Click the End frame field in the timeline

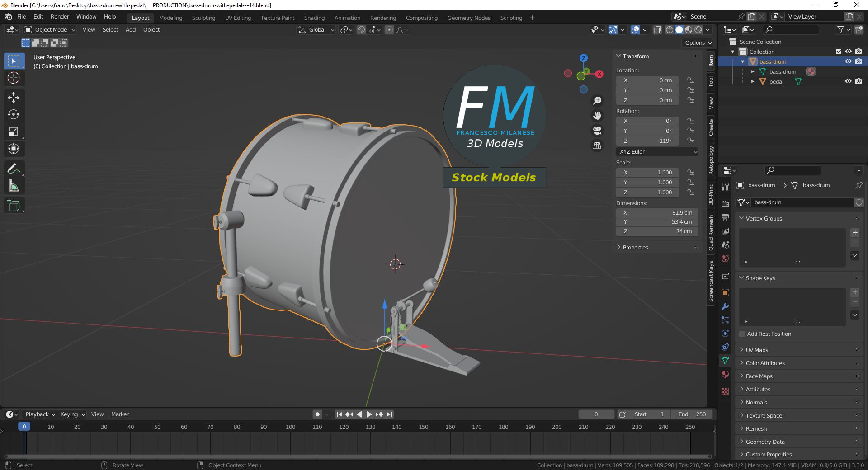pyautogui.click(x=692, y=414)
